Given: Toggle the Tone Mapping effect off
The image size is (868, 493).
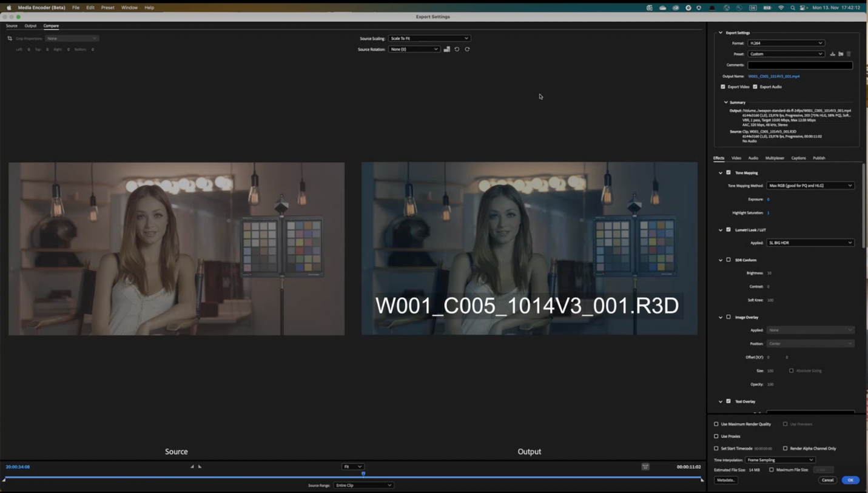Looking at the screenshot, I should tap(728, 172).
